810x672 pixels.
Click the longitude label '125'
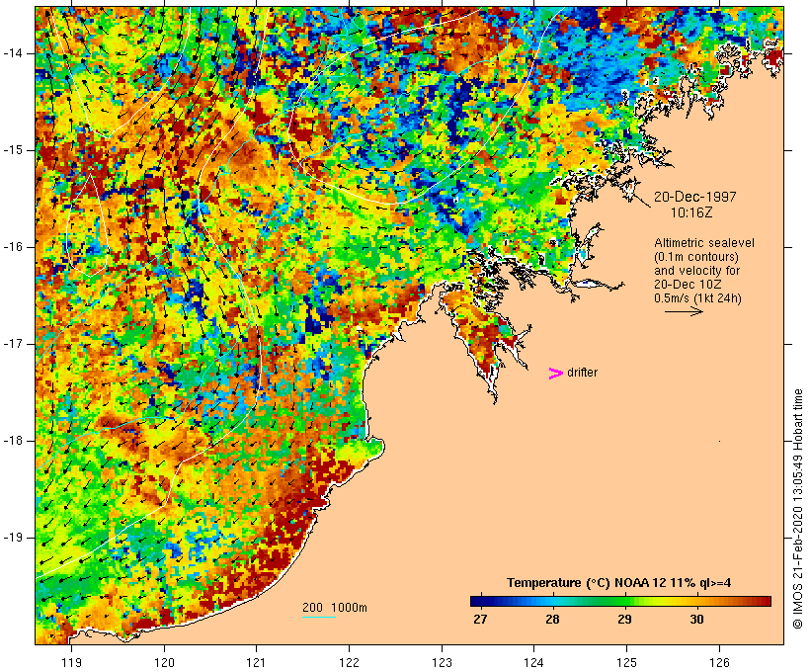click(627, 662)
